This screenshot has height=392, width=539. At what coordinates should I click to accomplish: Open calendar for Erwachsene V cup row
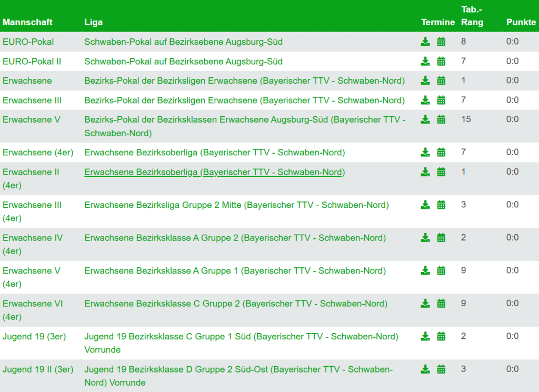point(441,119)
